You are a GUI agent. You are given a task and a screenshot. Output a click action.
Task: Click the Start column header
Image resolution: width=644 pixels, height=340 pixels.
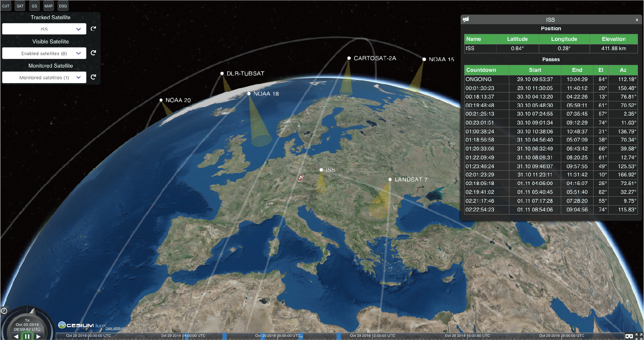[535, 70]
